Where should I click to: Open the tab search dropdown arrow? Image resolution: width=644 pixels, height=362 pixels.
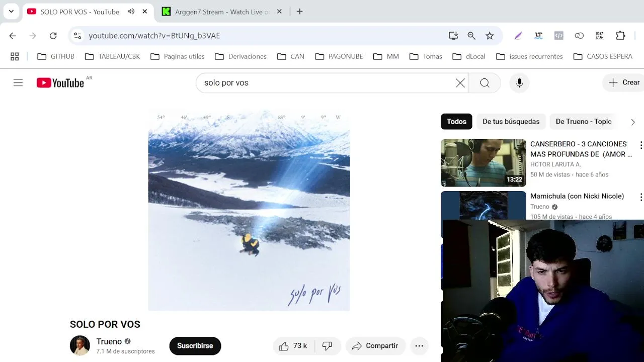pyautogui.click(x=11, y=11)
